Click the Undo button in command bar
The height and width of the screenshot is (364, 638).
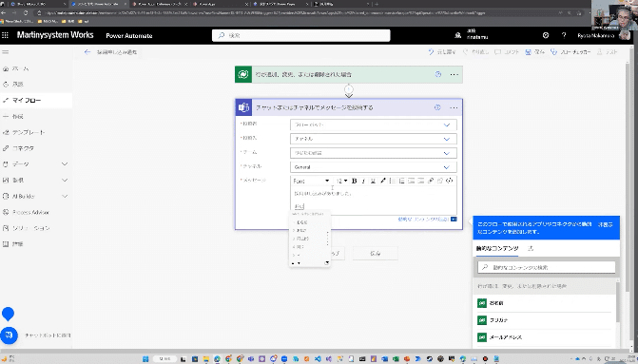click(442, 52)
